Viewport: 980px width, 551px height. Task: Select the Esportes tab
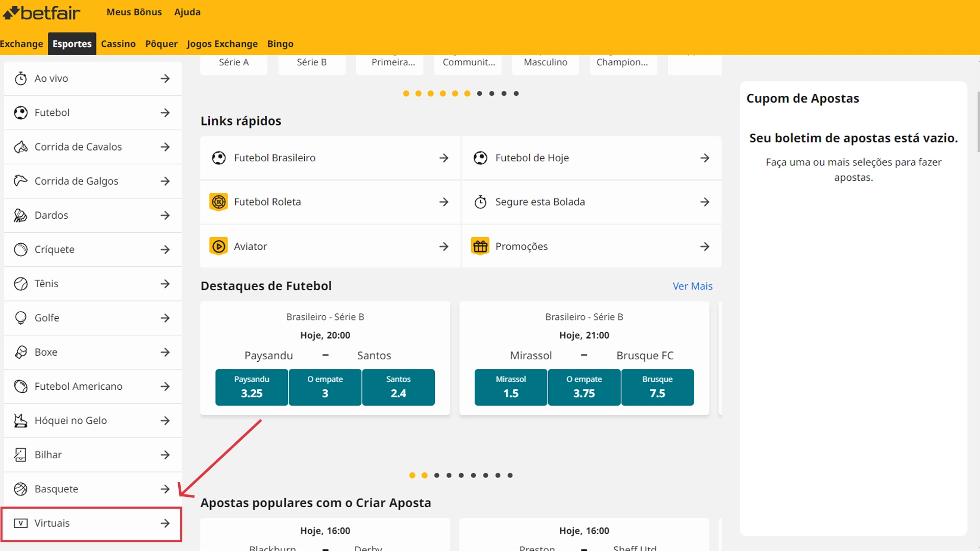click(72, 44)
